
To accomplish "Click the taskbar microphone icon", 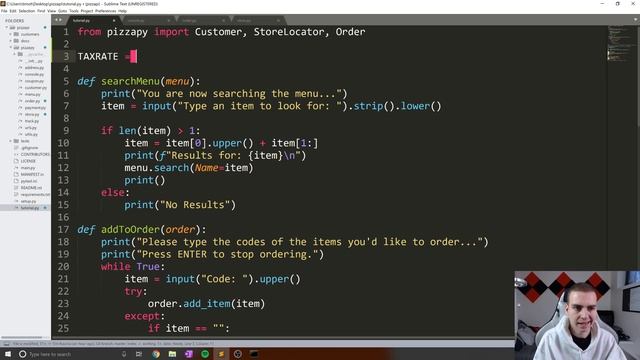I will tap(124, 354).
